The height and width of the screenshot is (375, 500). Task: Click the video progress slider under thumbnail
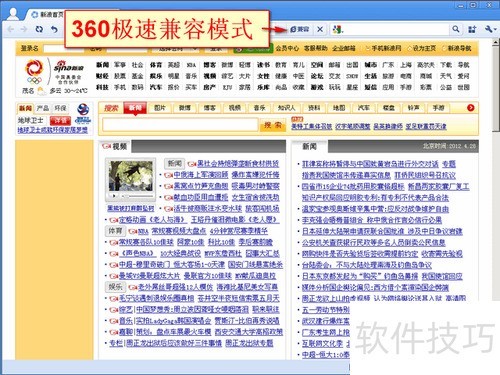(137, 196)
